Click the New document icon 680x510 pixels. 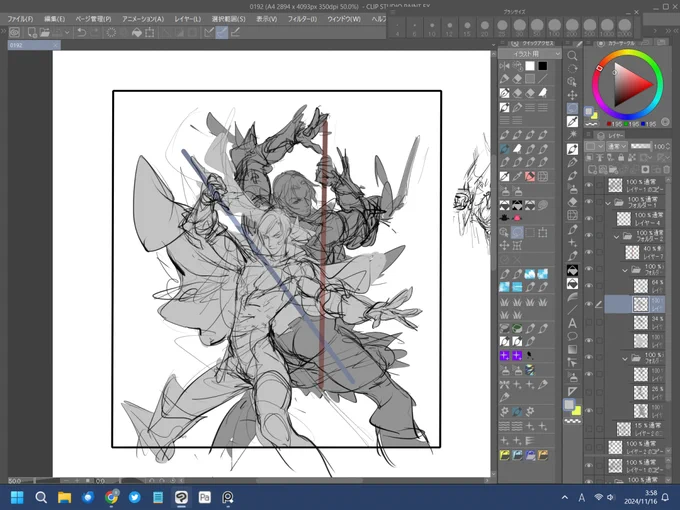tap(32, 33)
